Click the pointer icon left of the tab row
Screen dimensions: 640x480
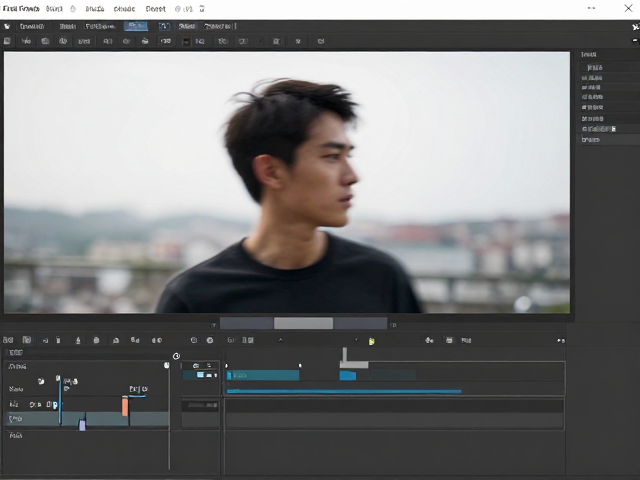coord(7,27)
